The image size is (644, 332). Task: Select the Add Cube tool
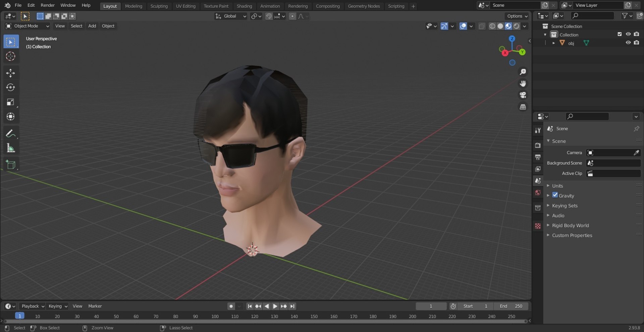click(x=11, y=164)
